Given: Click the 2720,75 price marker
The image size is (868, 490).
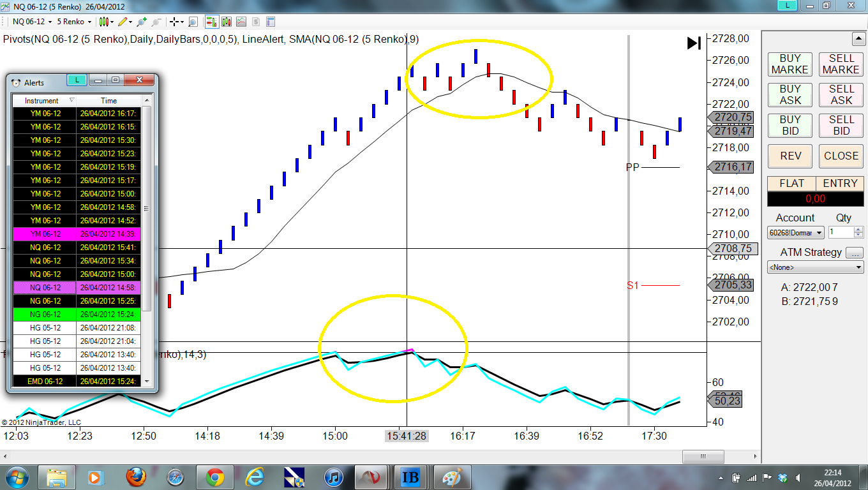Looking at the screenshot, I should 730,117.
